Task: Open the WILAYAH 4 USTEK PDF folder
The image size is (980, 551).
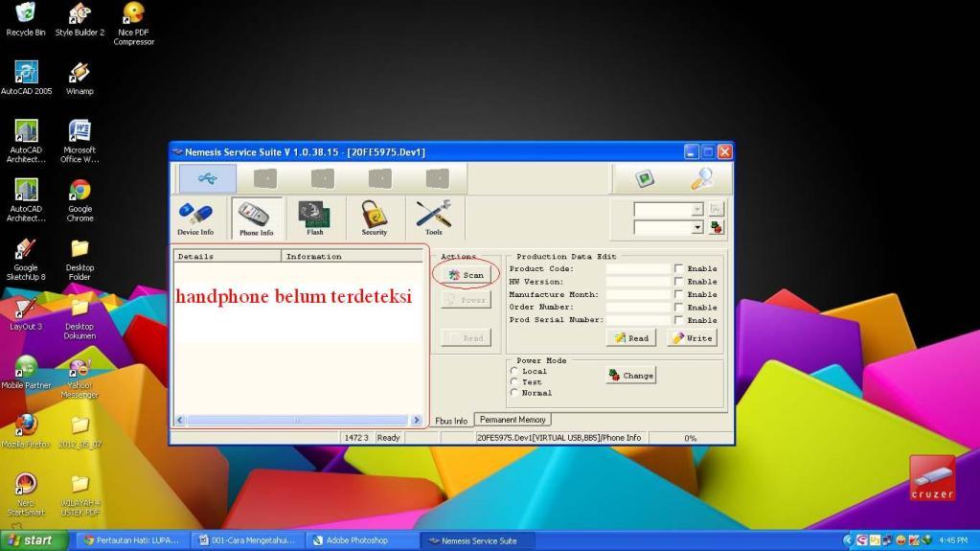Action: tap(80, 494)
